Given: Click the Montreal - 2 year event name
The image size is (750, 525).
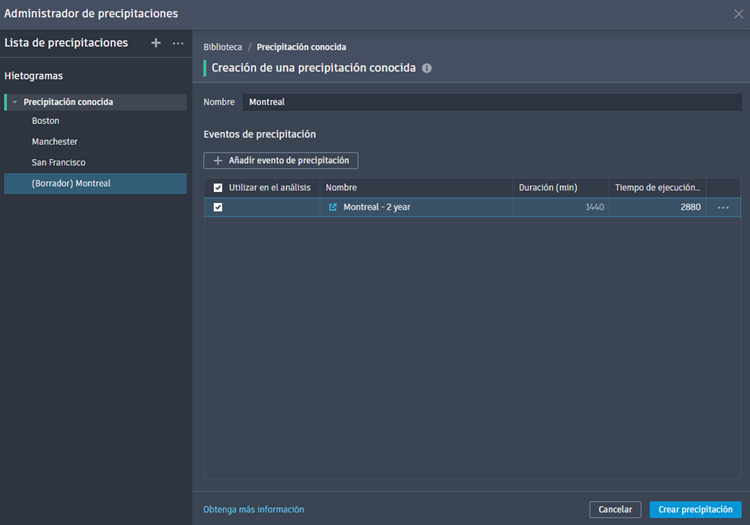Looking at the screenshot, I should 377,207.
